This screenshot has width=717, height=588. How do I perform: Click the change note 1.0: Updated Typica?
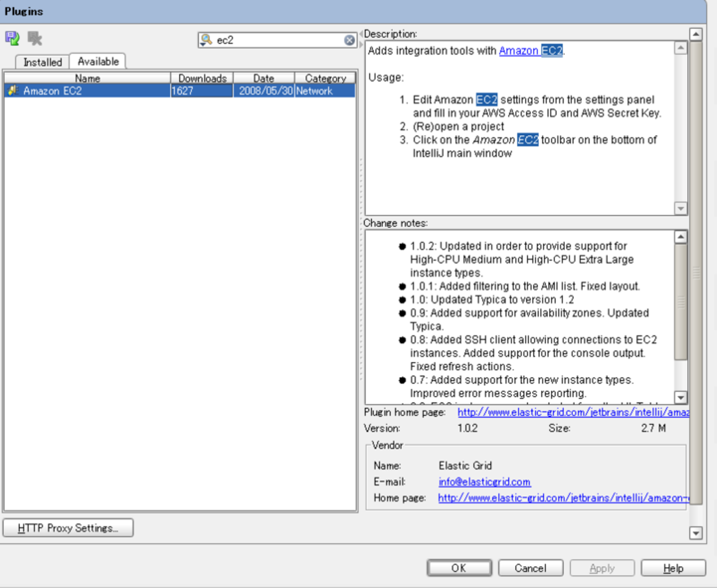[x=492, y=300]
